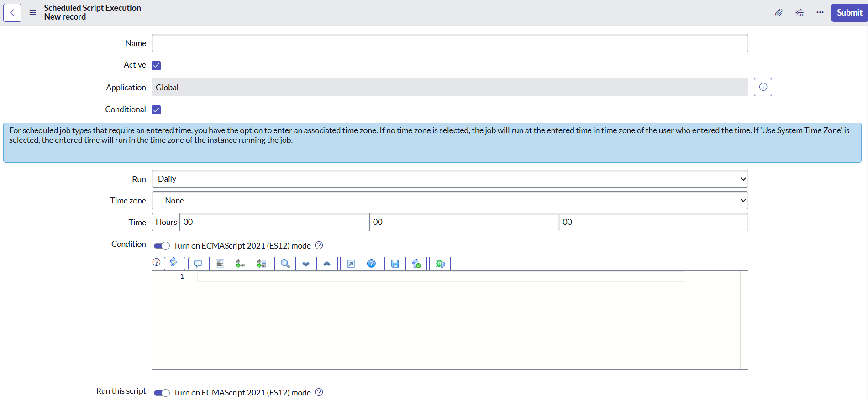Click into the Name input field
868x400 pixels.
(450, 43)
